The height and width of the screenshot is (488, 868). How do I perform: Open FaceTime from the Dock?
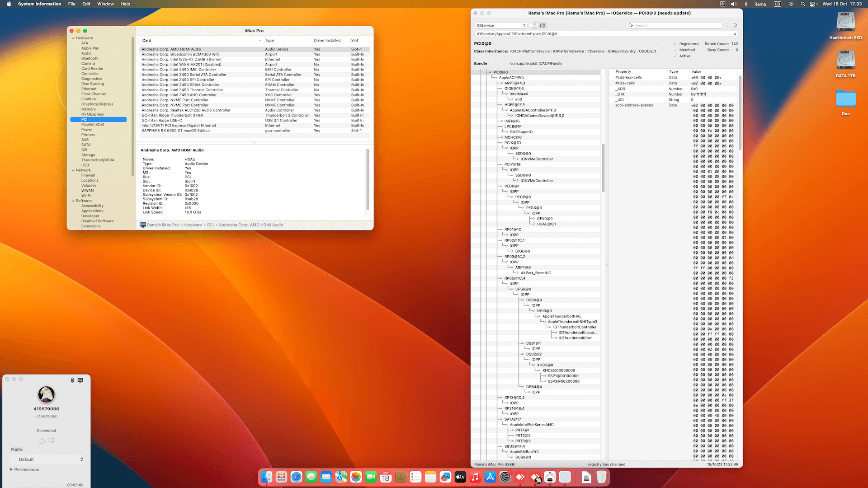pos(371,477)
